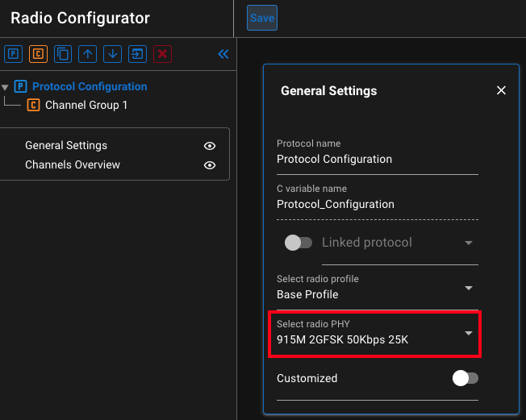This screenshot has height=420, width=526.
Task: Toggle the General Settings eye icon
Action: click(210, 146)
